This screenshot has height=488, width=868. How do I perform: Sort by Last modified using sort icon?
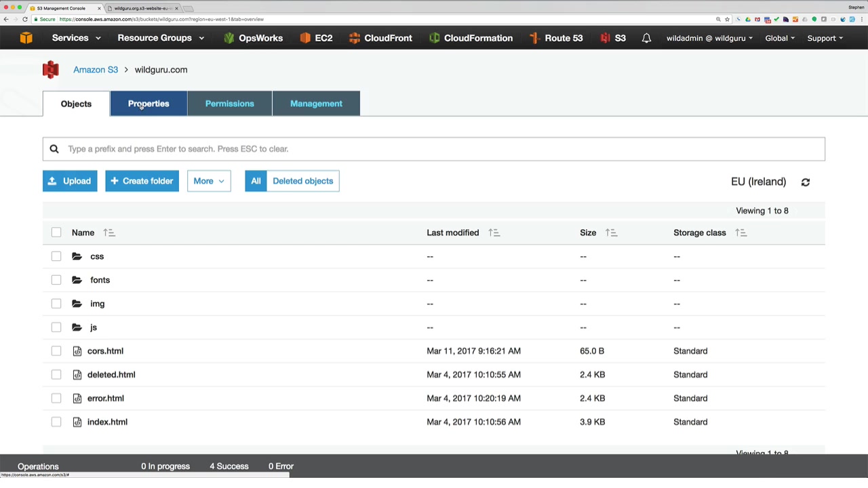pyautogui.click(x=494, y=232)
